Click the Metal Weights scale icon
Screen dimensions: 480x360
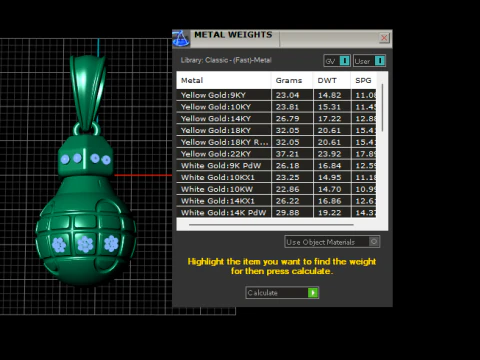181,38
